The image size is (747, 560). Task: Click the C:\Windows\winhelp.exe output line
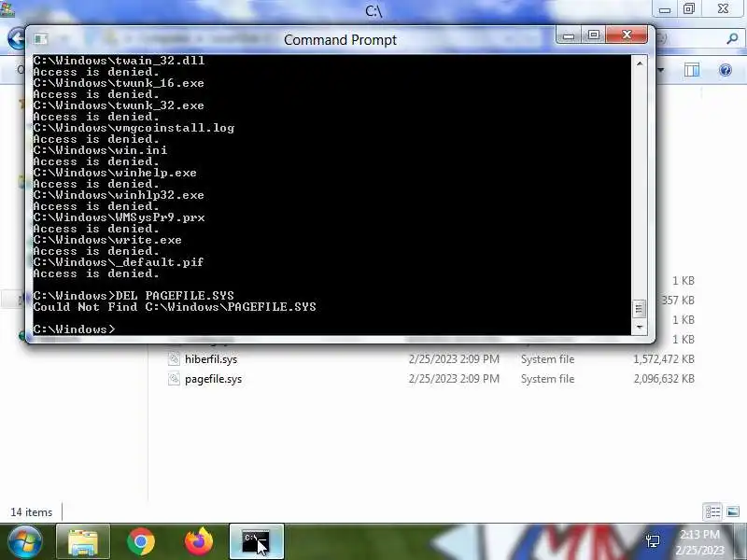click(115, 173)
